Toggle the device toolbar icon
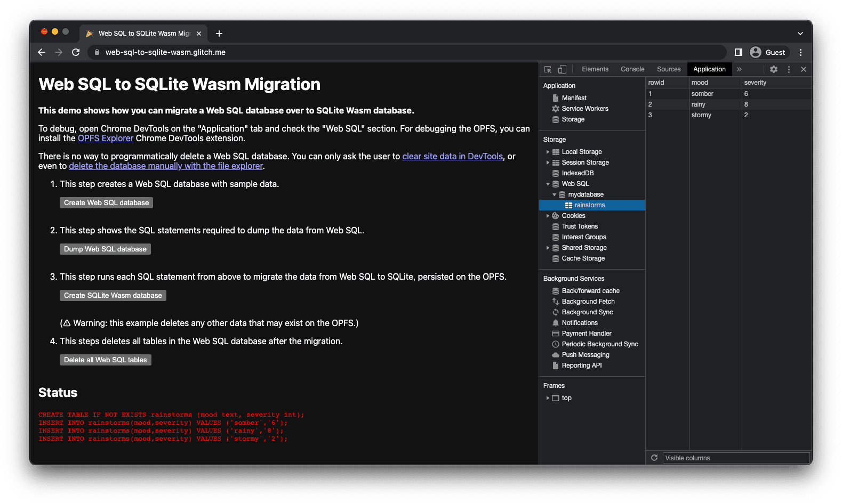The width and height of the screenshot is (842, 504). click(x=562, y=69)
